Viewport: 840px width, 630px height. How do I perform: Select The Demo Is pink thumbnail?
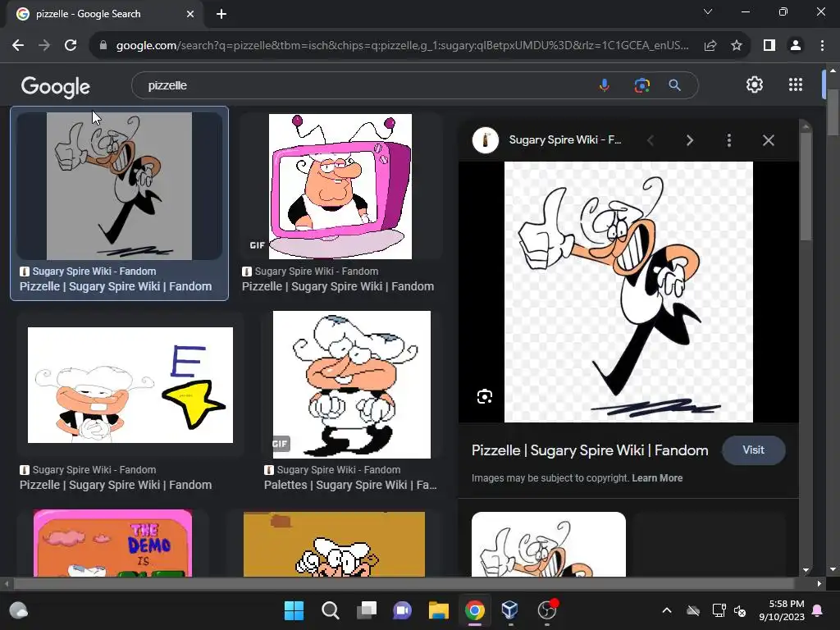[112, 543]
